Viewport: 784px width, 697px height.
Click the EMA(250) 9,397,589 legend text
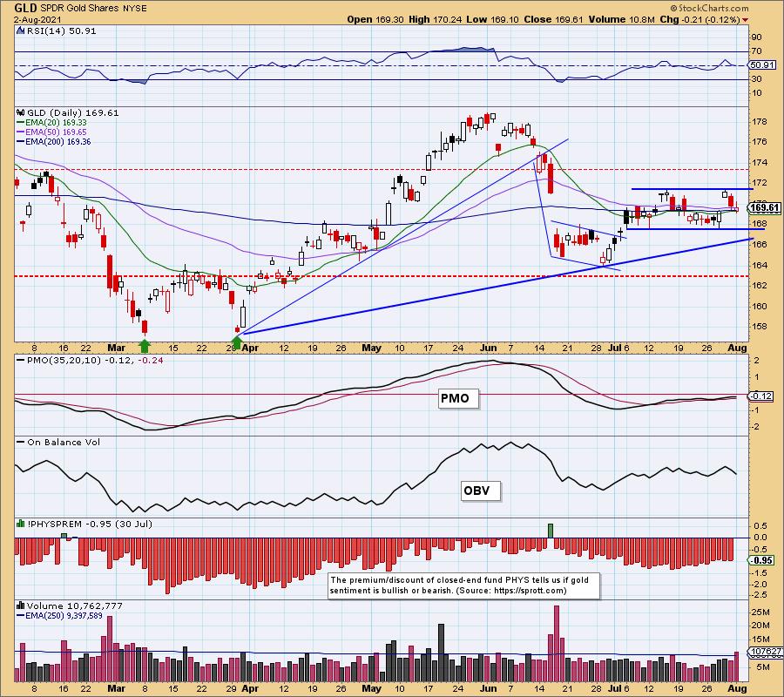pyautogui.click(x=64, y=615)
